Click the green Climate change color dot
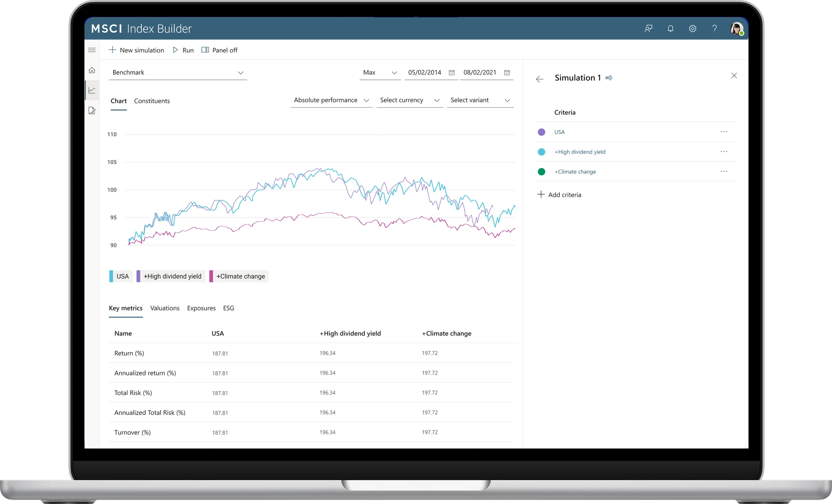The height and width of the screenshot is (504, 832). pos(541,171)
